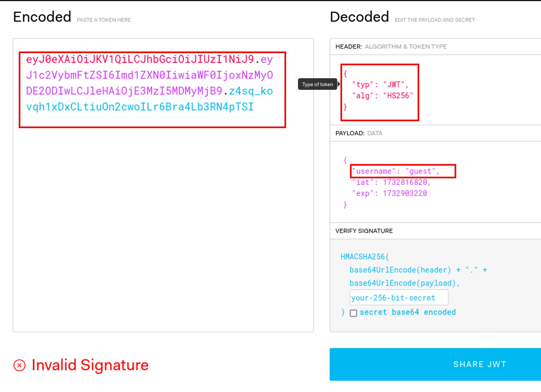Click the Invalid Signature error icon
Image resolution: width=541 pixels, height=392 pixels.
(19, 365)
